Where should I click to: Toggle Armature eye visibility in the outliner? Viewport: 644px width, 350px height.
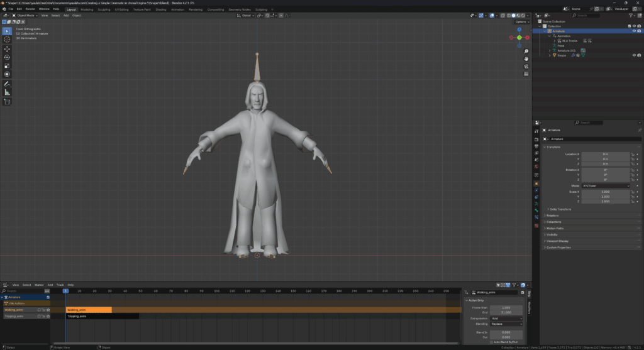[633, 31]
